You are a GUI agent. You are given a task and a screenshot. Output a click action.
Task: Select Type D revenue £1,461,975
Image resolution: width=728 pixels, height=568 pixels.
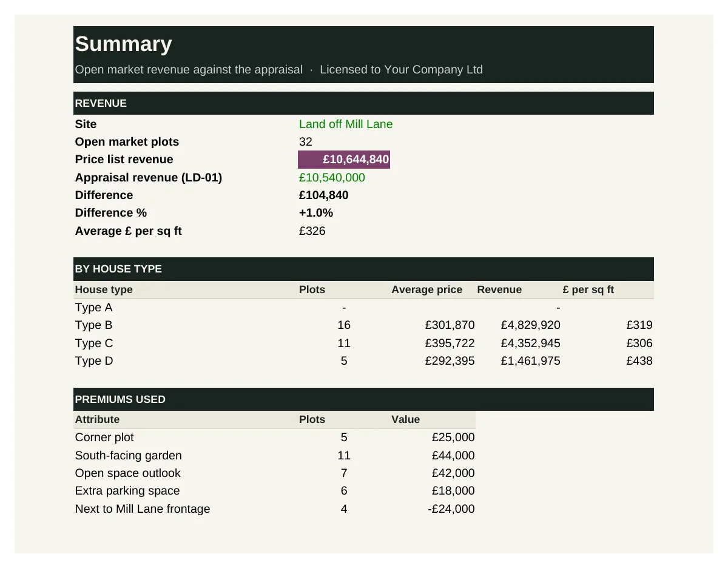(531, 361)
